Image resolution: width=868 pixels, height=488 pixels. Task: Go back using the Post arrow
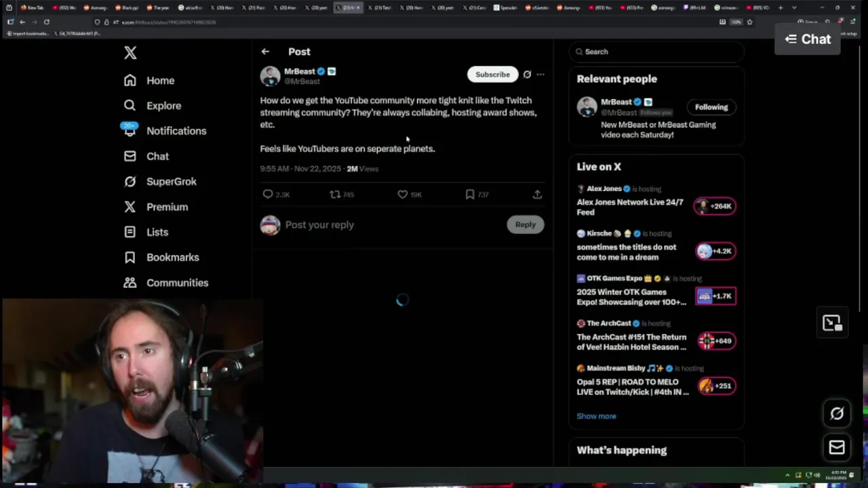(x=265, y=52)
